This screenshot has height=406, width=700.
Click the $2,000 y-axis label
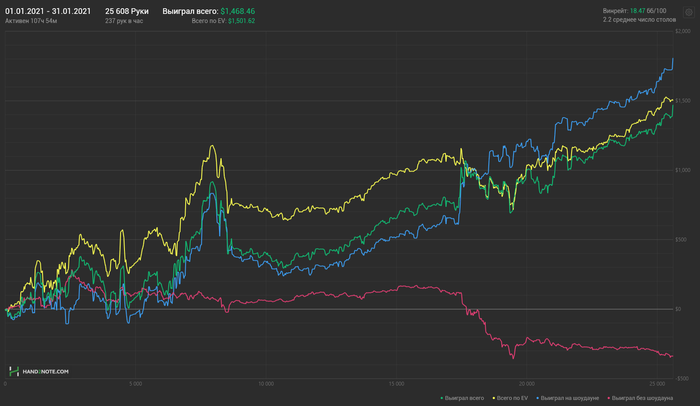683,31
